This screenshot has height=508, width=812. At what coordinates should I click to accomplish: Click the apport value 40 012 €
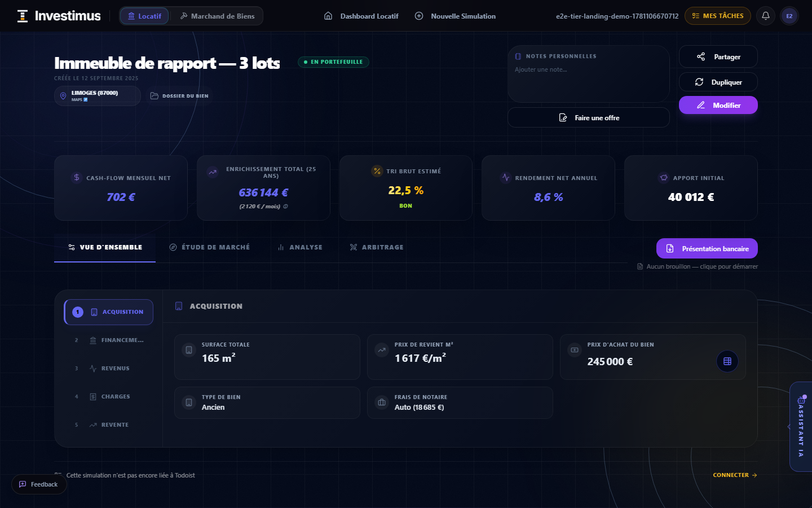coord(691,197)
